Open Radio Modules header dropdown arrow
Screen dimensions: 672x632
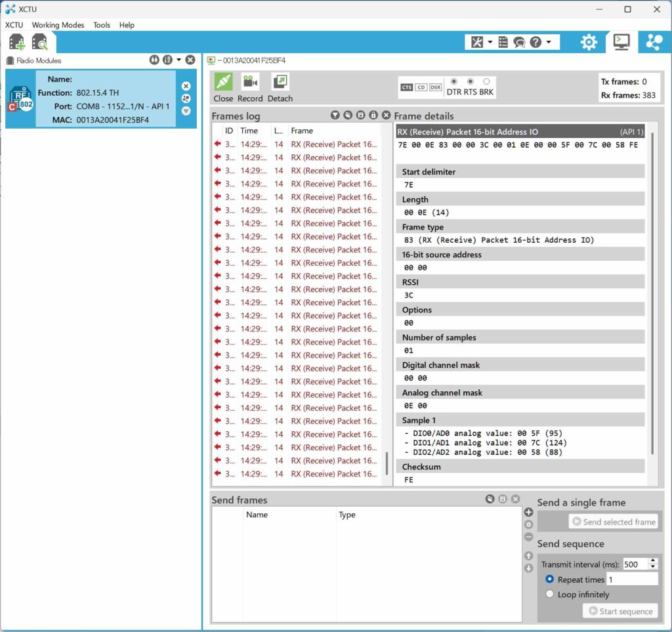coord(178,60)
